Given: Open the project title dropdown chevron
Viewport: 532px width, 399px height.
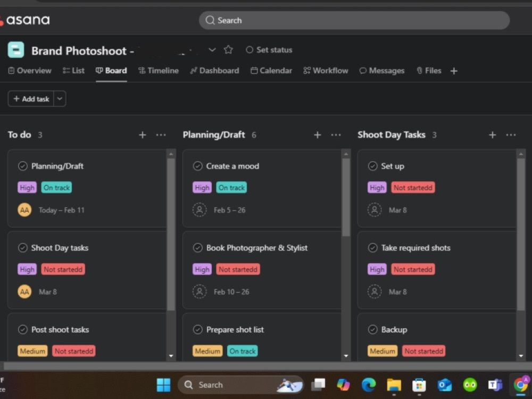Looking at the screenshot, I should coord(212,50).
